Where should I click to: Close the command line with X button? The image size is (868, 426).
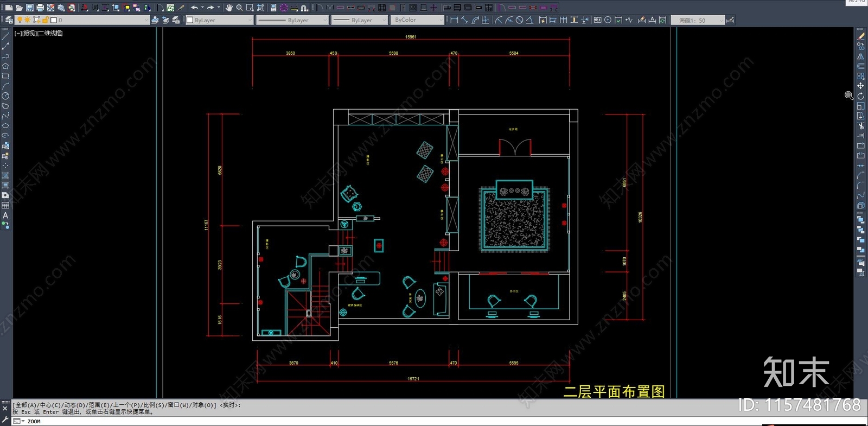click(5, 409)
